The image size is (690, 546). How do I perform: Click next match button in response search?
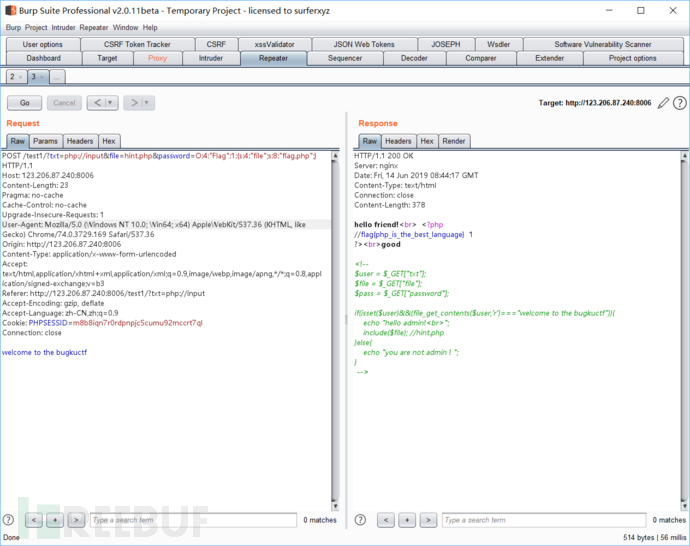(x=428, y=520)
